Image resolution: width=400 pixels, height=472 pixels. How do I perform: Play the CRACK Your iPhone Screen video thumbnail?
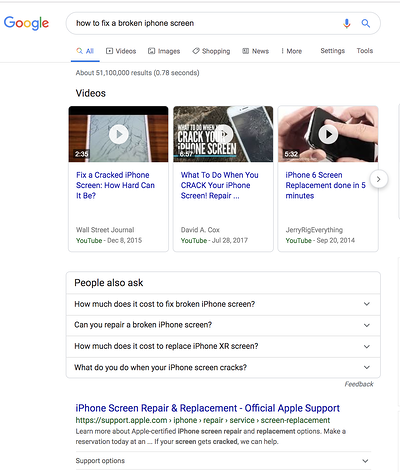coord(223,134)
